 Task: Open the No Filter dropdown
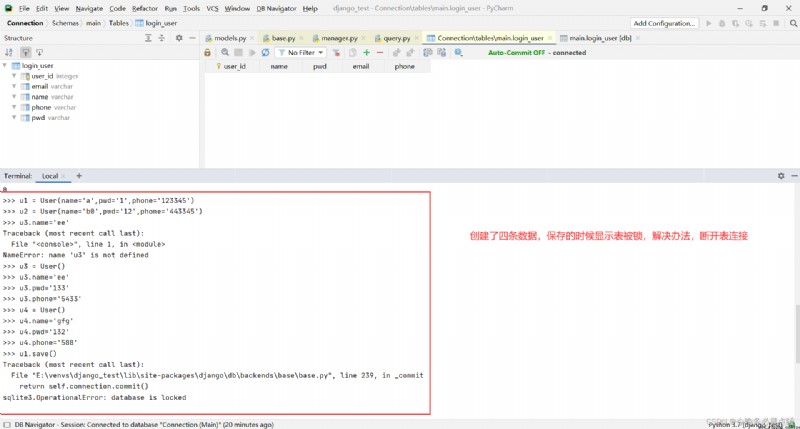(x=301, y=53)
